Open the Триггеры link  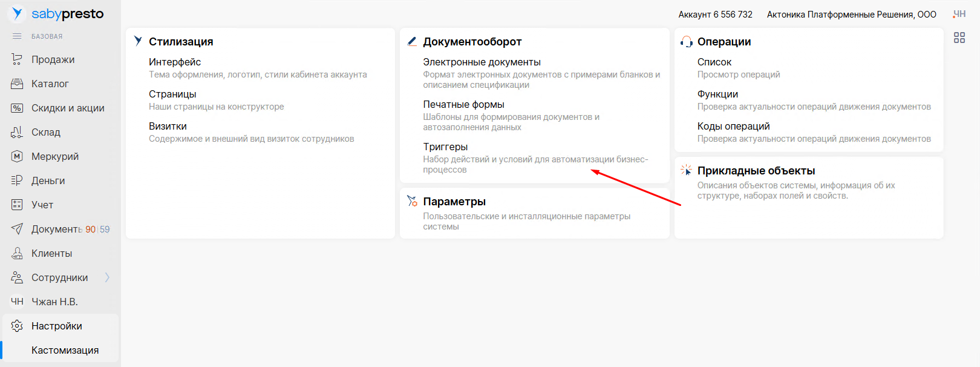[445, 147]
